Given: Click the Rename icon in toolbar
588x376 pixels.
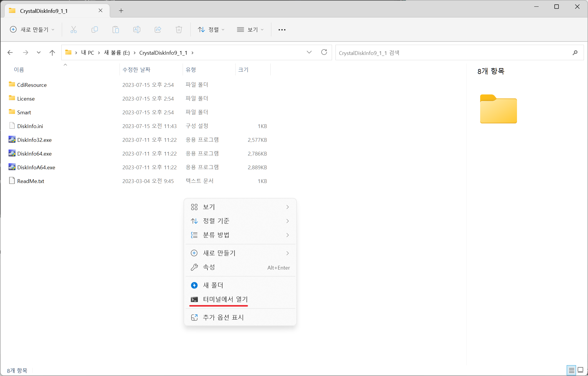Looking at the screenshot, I should (136, 30).
